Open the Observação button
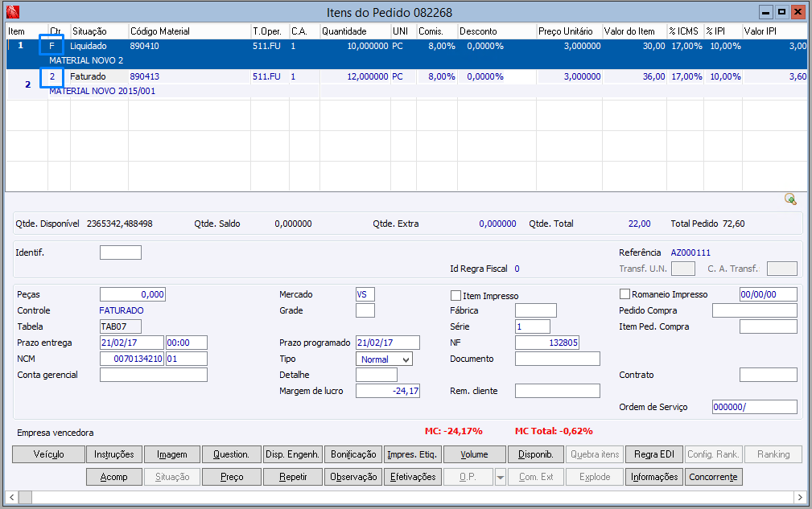 click(352, 477)
